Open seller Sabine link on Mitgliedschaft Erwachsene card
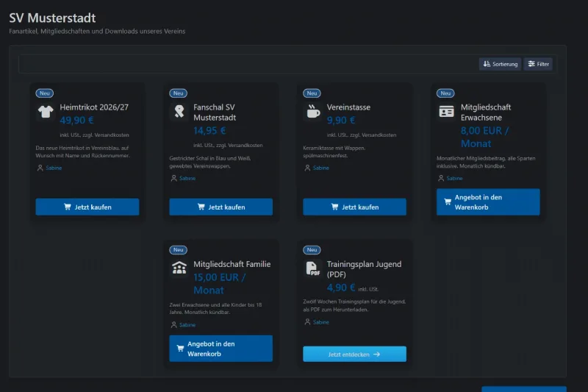 [x=454, y=178]
